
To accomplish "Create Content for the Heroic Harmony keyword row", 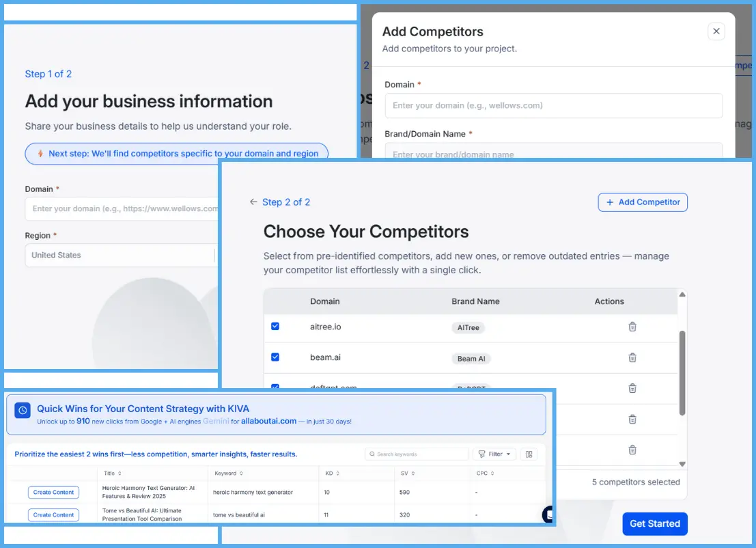I will pyautogui.click(x=53, y=492).
